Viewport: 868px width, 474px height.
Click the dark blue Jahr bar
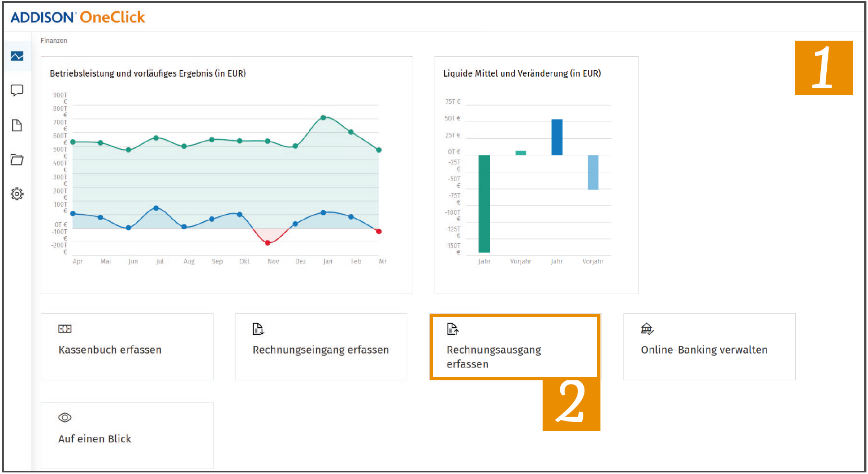pos(557,137)
